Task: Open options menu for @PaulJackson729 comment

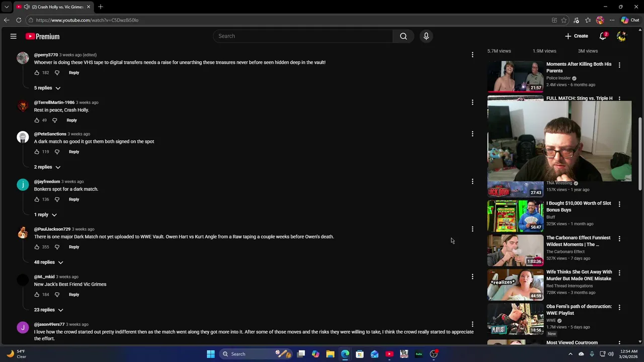Action: tap(472, 229)
